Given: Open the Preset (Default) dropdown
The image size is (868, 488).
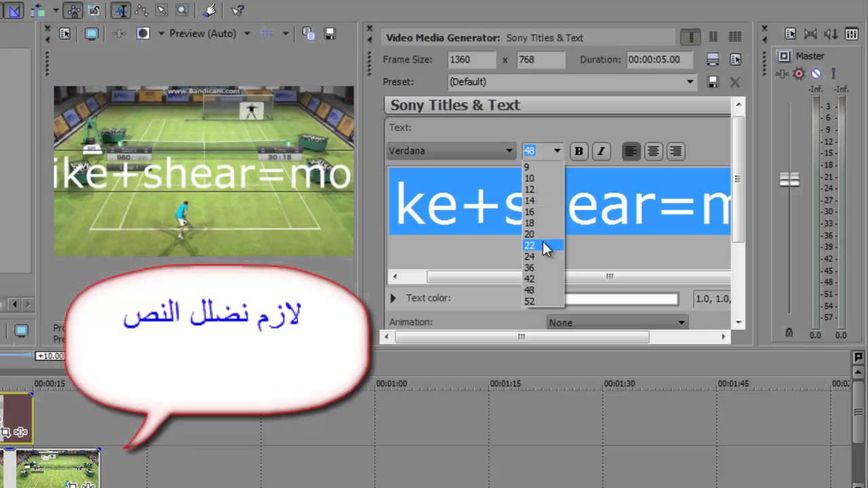Looking at the screenshot, I should coord(572,82).
